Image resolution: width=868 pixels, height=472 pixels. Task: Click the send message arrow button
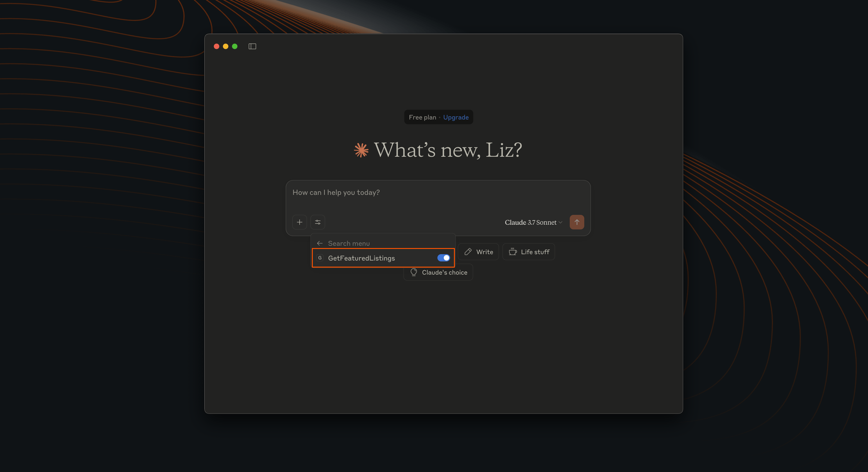(577, 222)
